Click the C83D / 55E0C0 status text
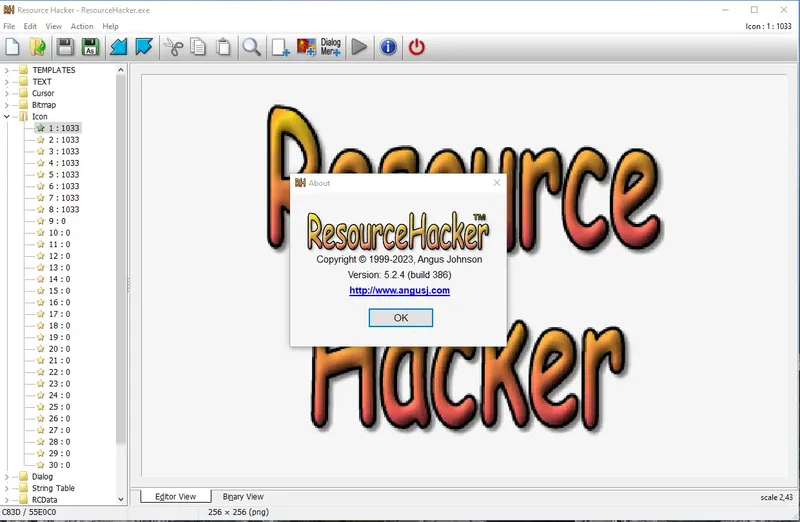Screen dimensions: 800x522 (29, 512)
